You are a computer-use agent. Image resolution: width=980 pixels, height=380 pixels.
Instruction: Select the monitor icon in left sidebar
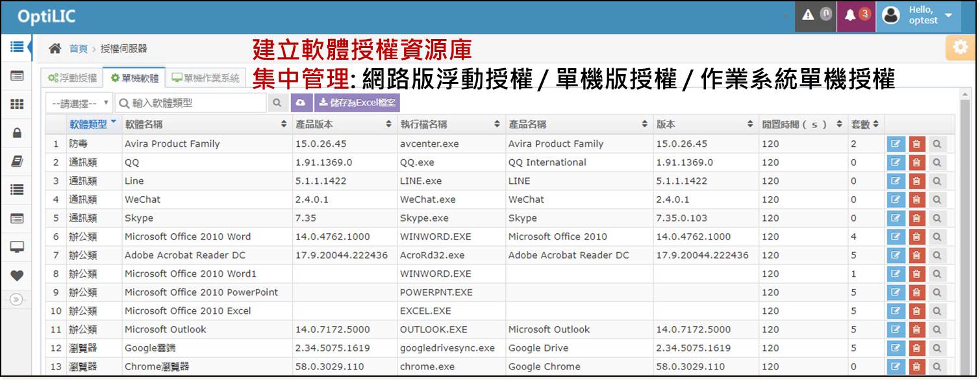(x=17, y=247)
